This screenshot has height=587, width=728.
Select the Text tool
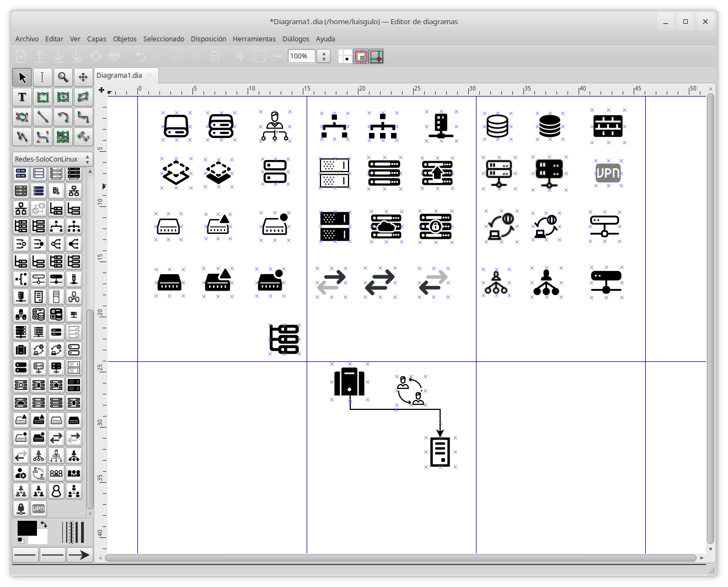pyautogui.click(x=22, y=97)
